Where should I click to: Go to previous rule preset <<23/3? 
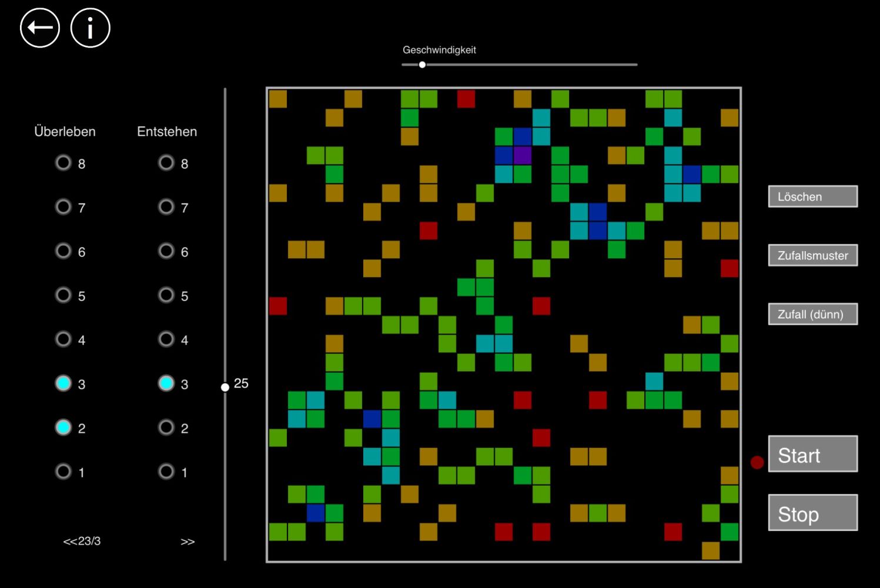(82, 541)
